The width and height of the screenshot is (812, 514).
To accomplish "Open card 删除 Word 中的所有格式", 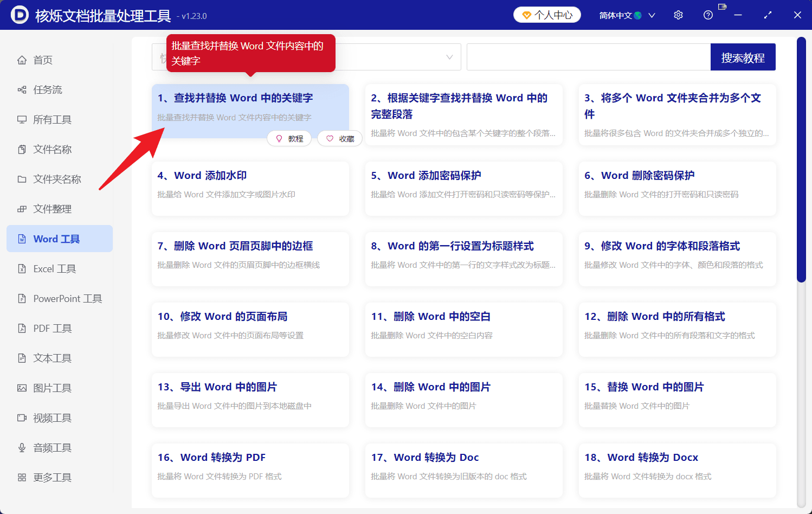I will pos(678,330).
